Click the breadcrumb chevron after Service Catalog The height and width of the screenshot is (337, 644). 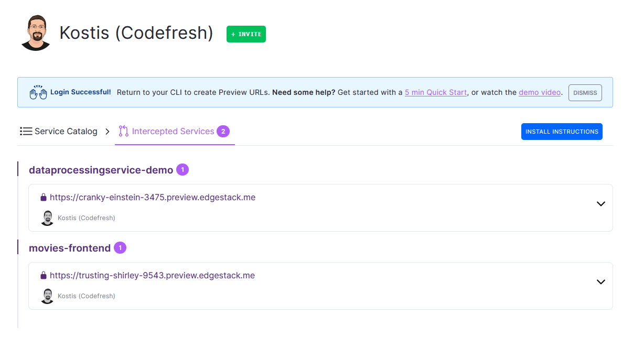point(108,132)
